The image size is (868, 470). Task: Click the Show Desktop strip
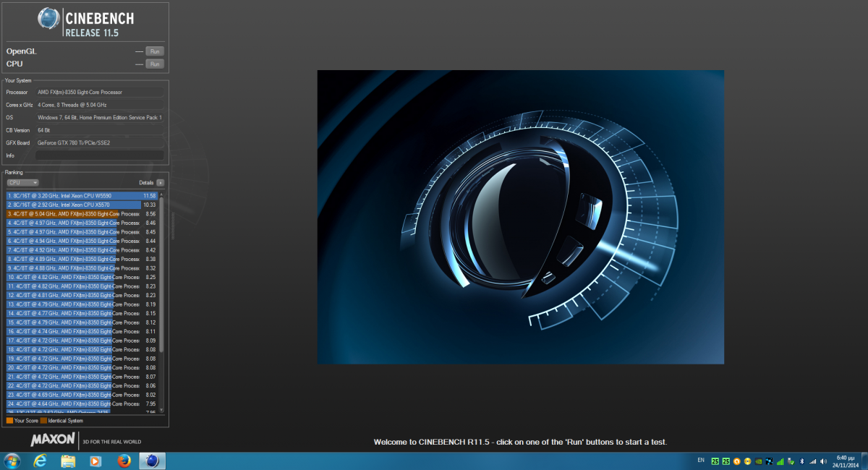pyautogui.click(x=864, y=461)
